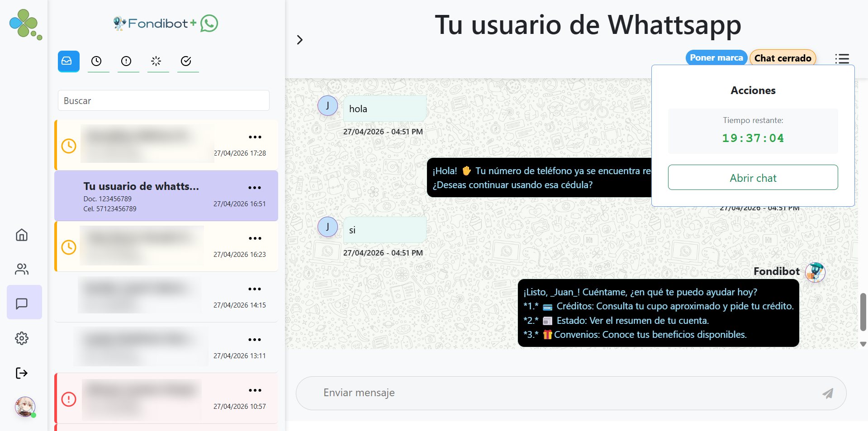Select the loading spinner filter tab
The height and width of the screenshot is (431, 868).
point(157,61)
